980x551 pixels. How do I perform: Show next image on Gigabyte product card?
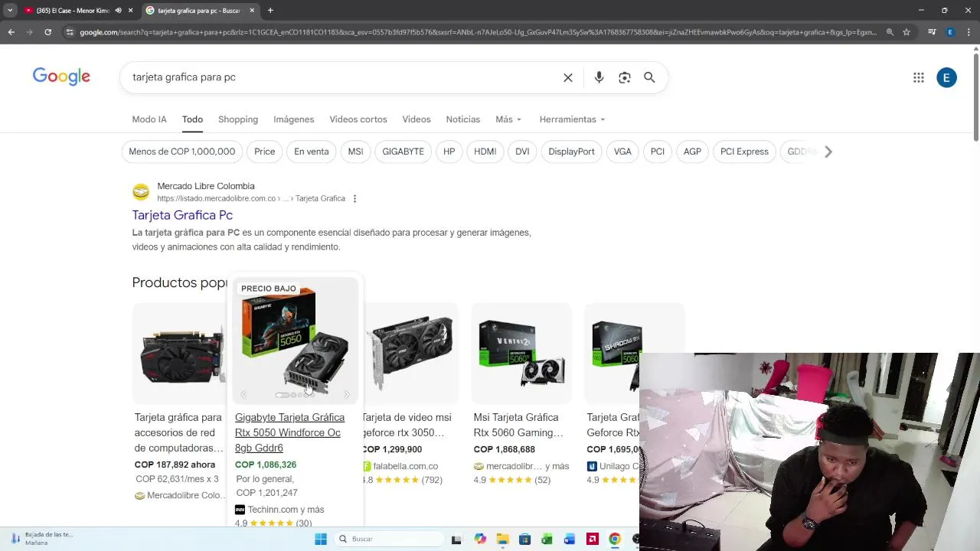(346, 395)
